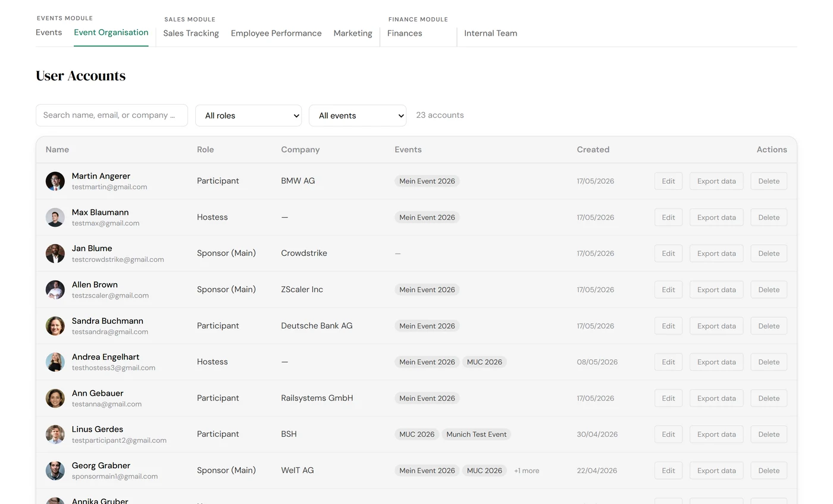
Task: Click the company ZScaler Inc
Action: [302, 290]
